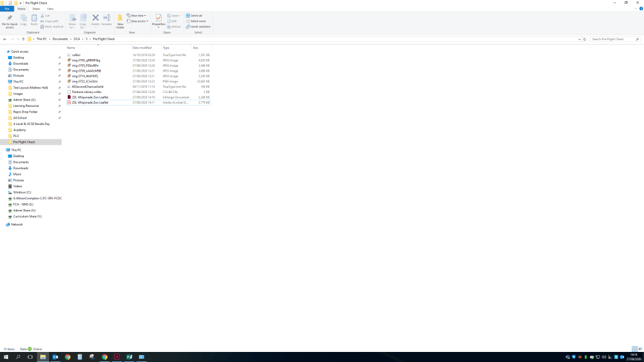This screenshot has height=362, width=644.
Task: Click the Up arrow navigation button
Action: pos(23,39)
